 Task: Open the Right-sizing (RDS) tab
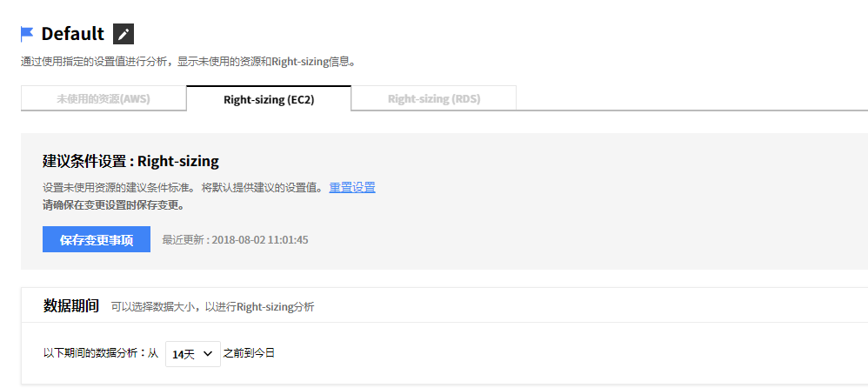click(434, 99)
